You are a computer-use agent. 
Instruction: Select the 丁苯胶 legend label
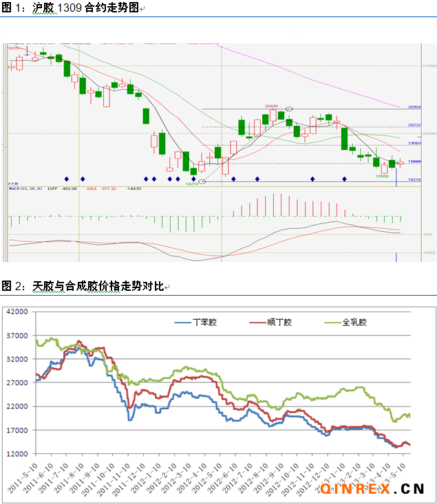tap(206, 322)
